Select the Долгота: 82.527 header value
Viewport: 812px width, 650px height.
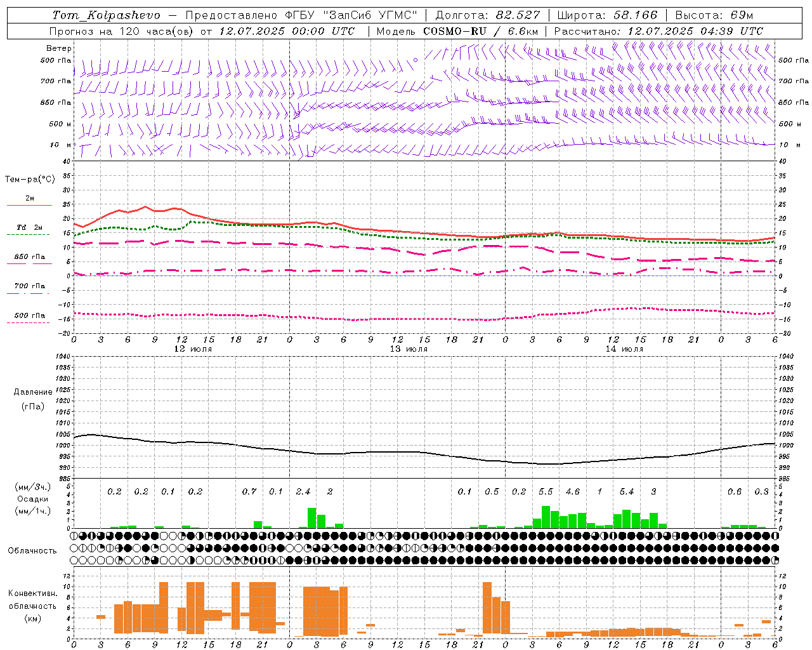[x=487, y=15]
